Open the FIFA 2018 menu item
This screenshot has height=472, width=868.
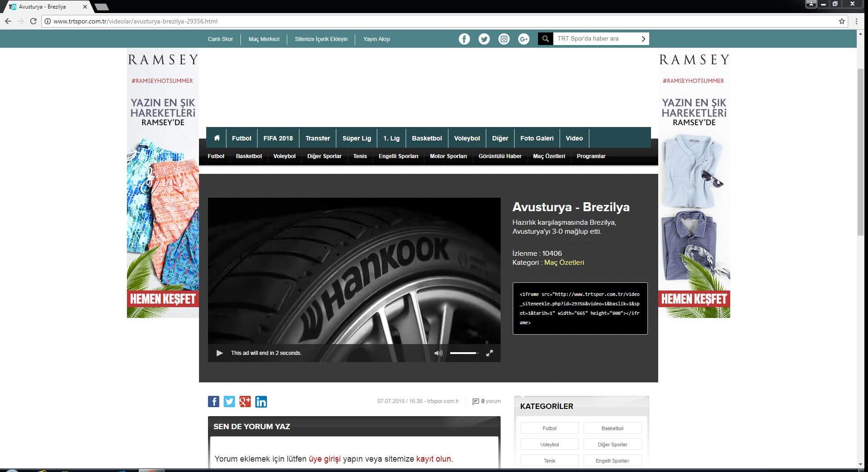pos(278,138)
